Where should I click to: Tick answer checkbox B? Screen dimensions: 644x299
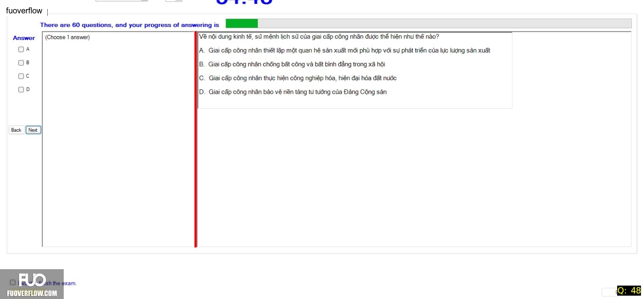click(21, 63)
